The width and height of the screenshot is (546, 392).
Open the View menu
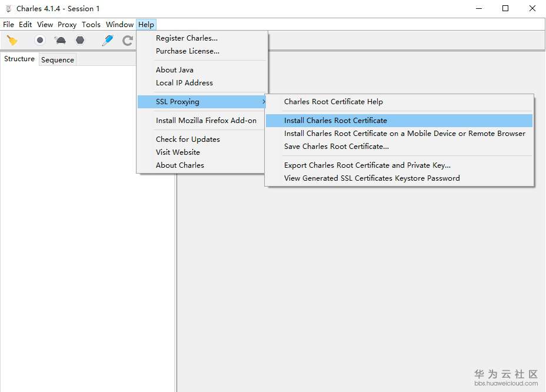tap(45, 24)
